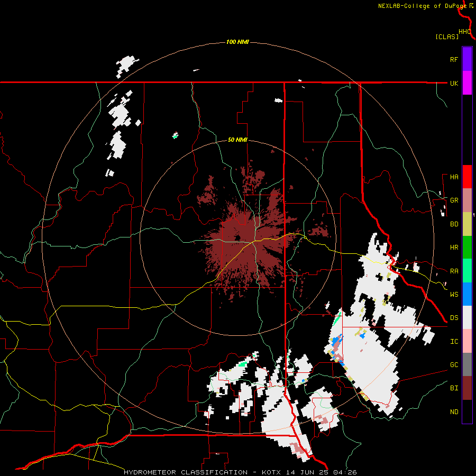The image size is (476, 476).
Task: Click the WS legend label
Action: pos(454,295)
